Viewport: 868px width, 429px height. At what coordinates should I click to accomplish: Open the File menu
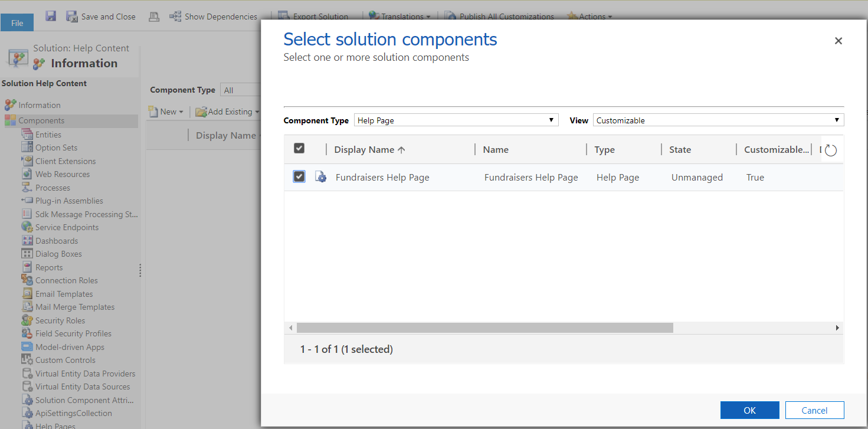[17, 22]
